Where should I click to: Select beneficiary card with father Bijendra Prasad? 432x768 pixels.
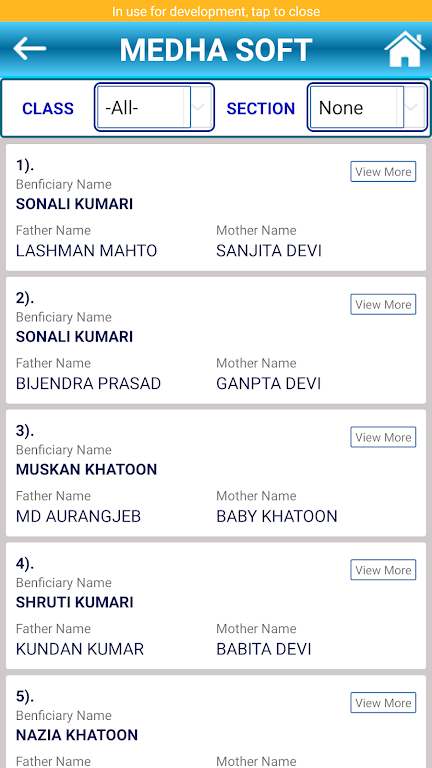pos(216,340)
